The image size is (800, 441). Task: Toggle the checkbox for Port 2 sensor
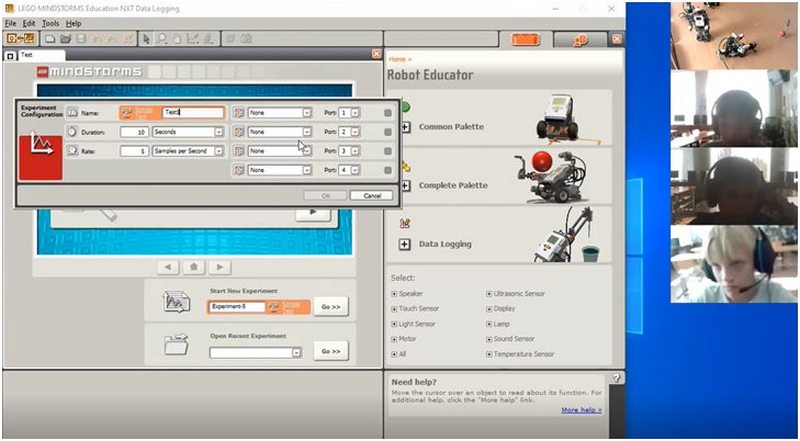[388, 132]
